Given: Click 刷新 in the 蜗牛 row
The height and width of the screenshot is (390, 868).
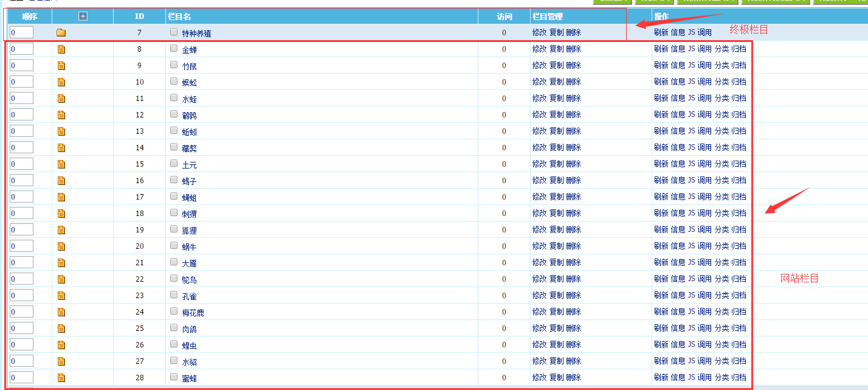Looking at the screenshot, I should [x=661, y=246].
